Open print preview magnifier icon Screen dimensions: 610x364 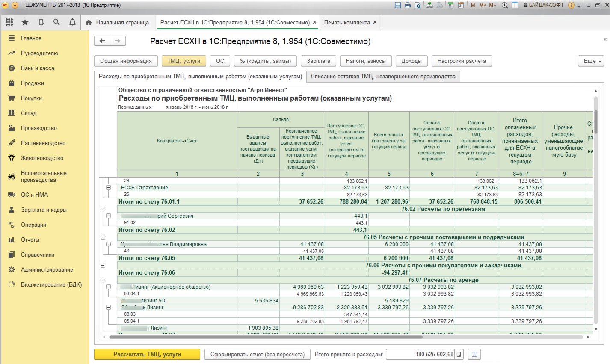click(x=418, y=5)
